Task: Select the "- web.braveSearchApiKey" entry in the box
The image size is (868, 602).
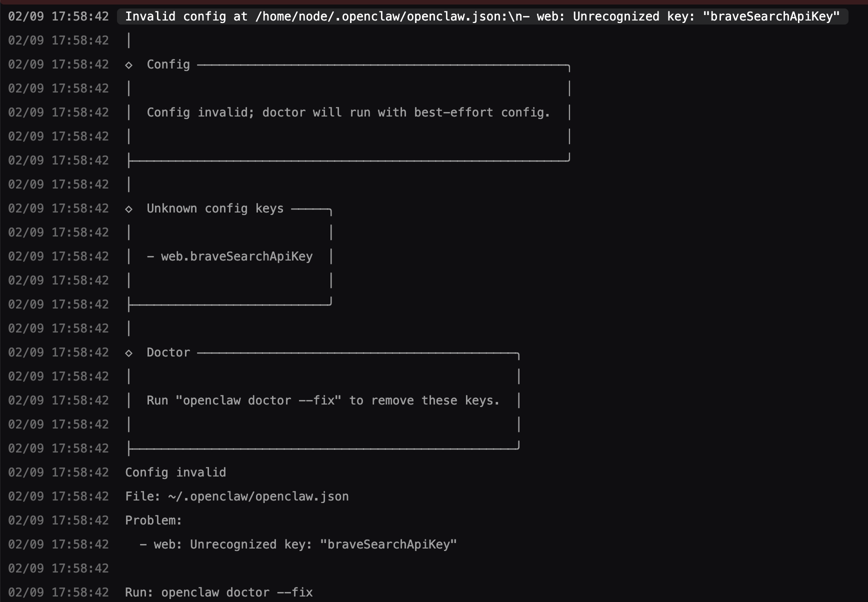Action: pos(229,256)
